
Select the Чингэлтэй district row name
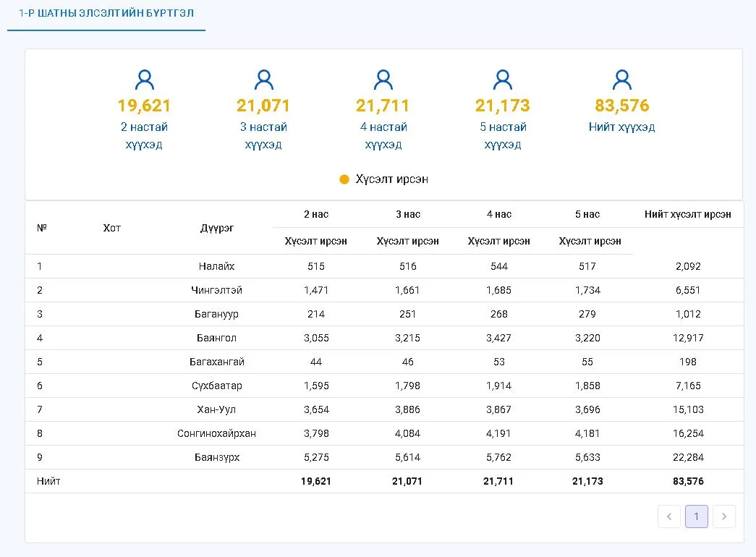(216, 290)
